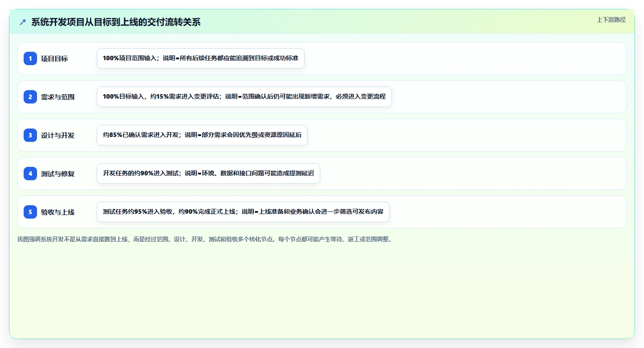Select the 项目目标 step label

coord(54,58)
